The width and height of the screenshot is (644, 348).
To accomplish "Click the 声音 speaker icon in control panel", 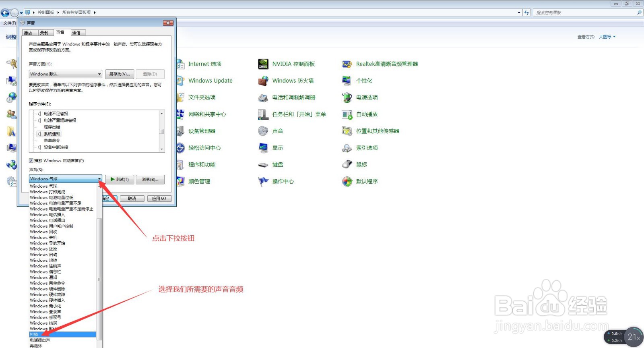I will point(263,131).
